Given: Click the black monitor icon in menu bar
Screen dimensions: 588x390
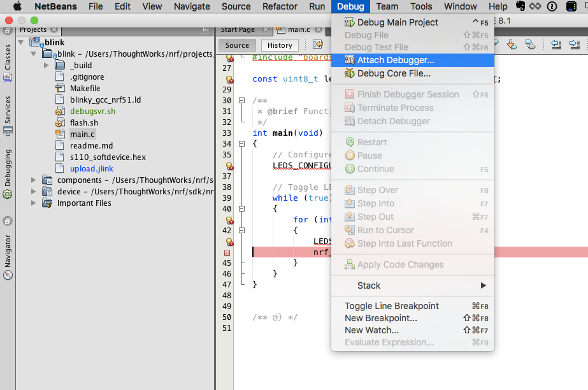Looking at the screenshot, I should pyautogui.click(x=571, y=6).
